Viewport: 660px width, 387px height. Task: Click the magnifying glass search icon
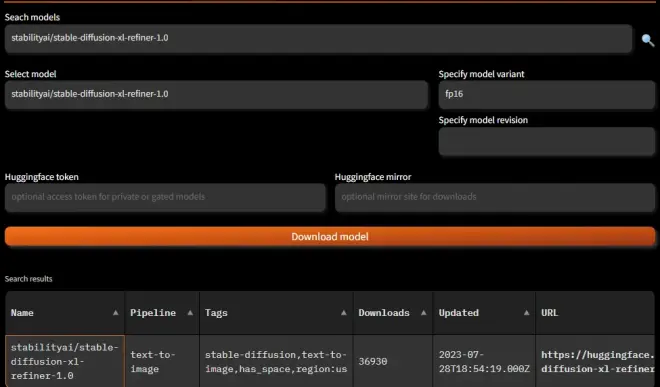647,40
